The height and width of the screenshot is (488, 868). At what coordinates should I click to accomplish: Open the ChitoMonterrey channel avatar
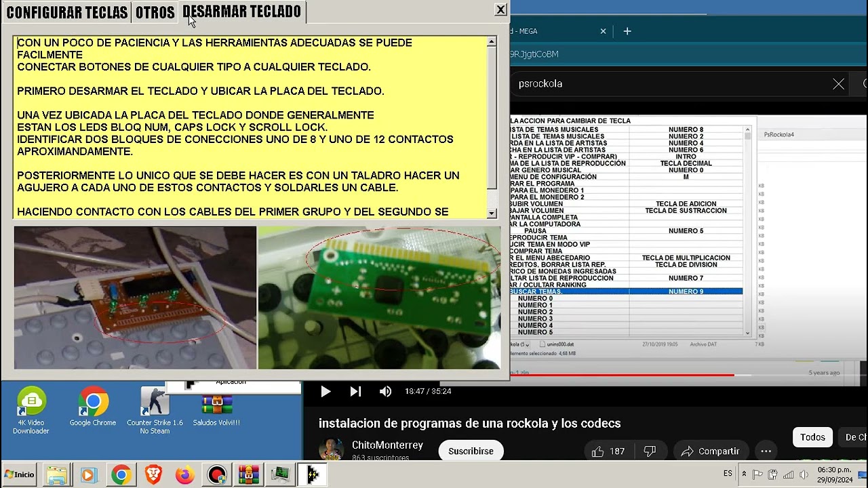pyautogui.click(x=331, y=449)
